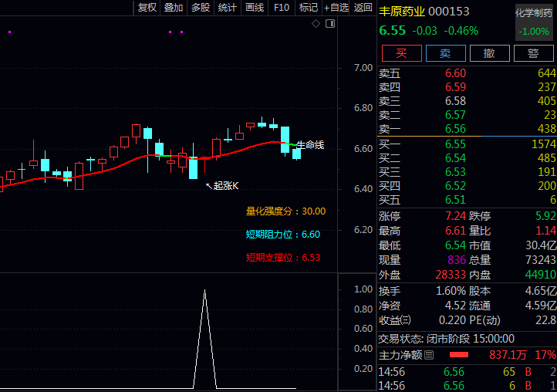Viewport: 557px width, 392px height.
Task: Click the 撤 cancel order button
Action: coord(490,53)
